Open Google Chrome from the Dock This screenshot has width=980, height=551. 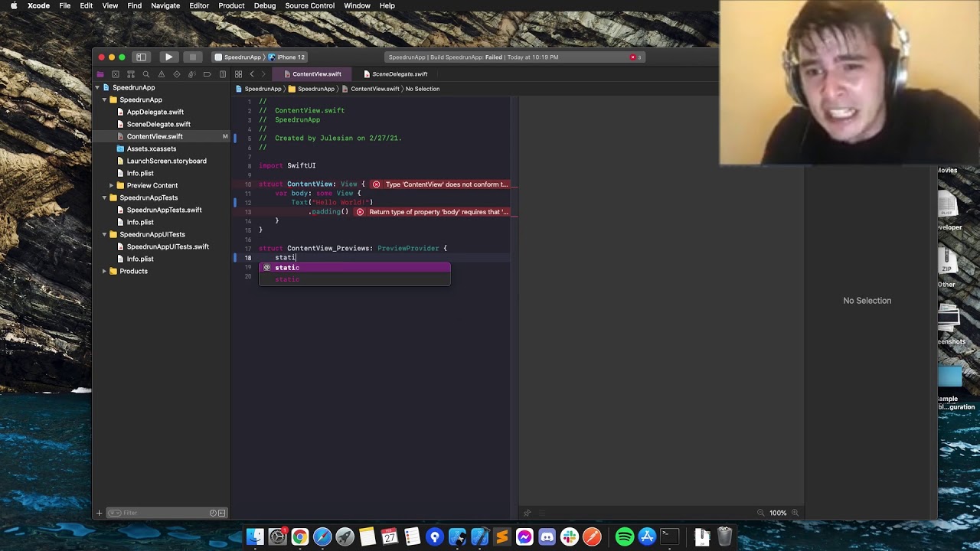[x=300, y=536]
